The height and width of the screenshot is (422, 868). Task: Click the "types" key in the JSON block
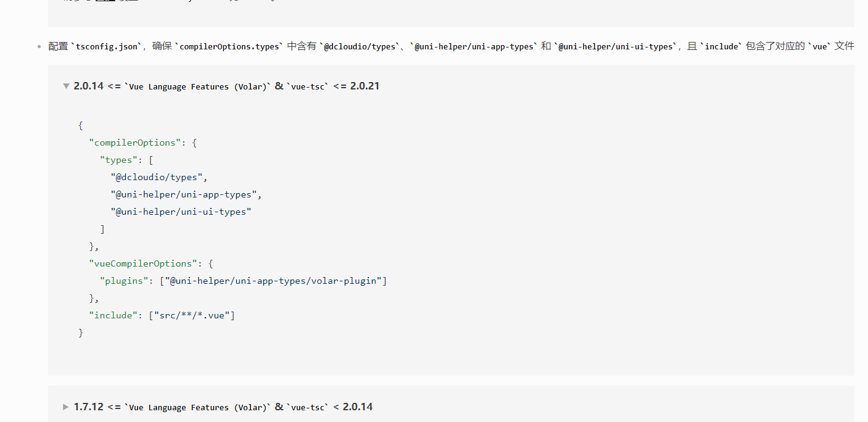click(118, 160)
